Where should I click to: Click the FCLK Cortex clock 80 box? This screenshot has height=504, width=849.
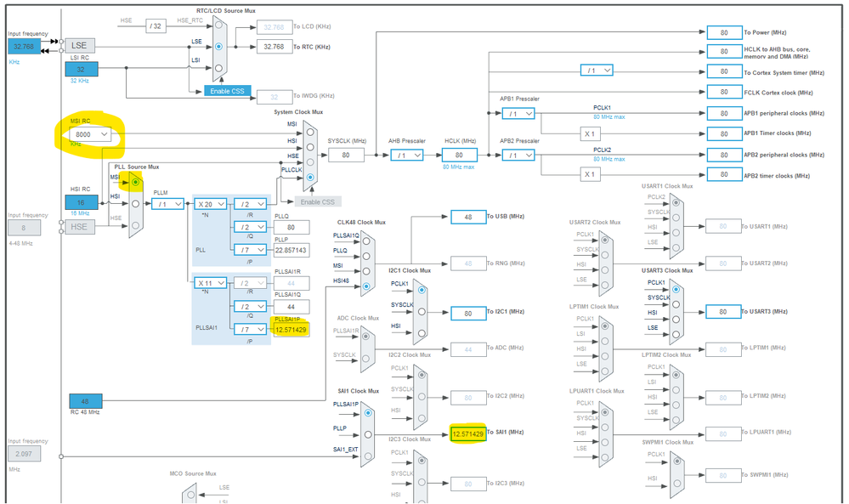point(724,92)
